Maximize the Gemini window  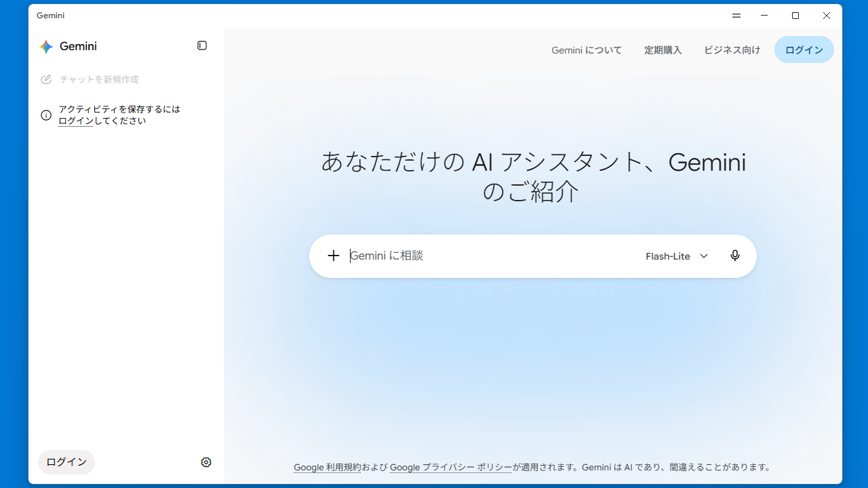pos(795,16)
